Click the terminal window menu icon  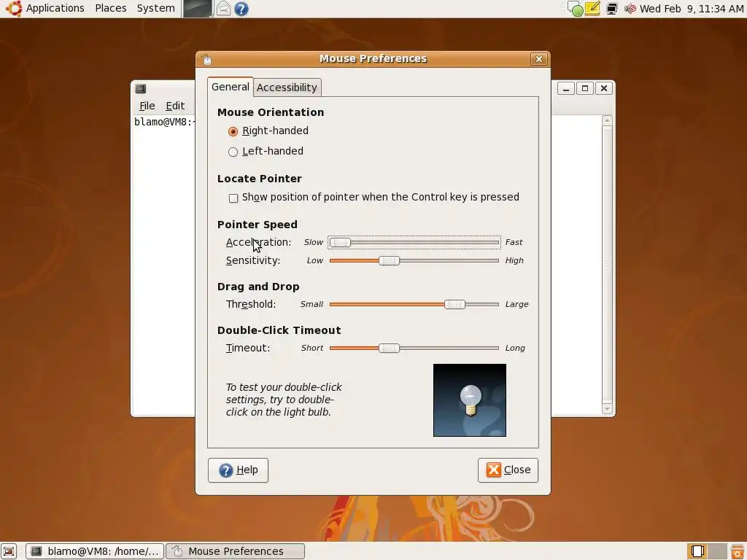141,88
